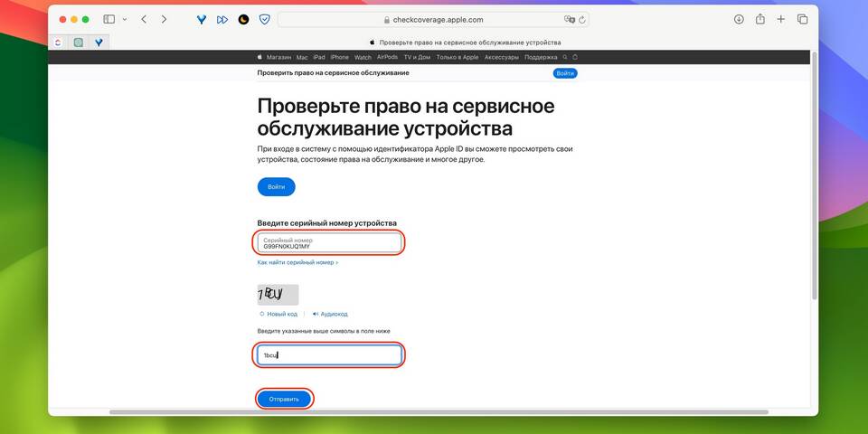The width and height of the screenshot is (868, 434).
Task: Click the lock icon in the address bar
Action: (x=387, y=19)
